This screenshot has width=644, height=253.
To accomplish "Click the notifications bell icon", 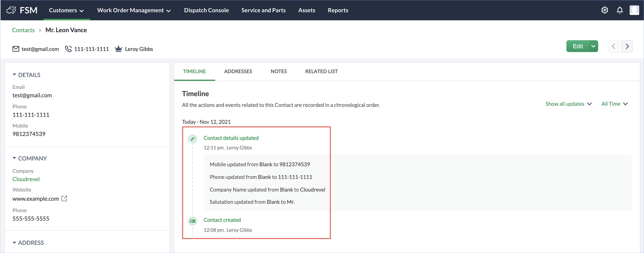I will coord(619,10).
